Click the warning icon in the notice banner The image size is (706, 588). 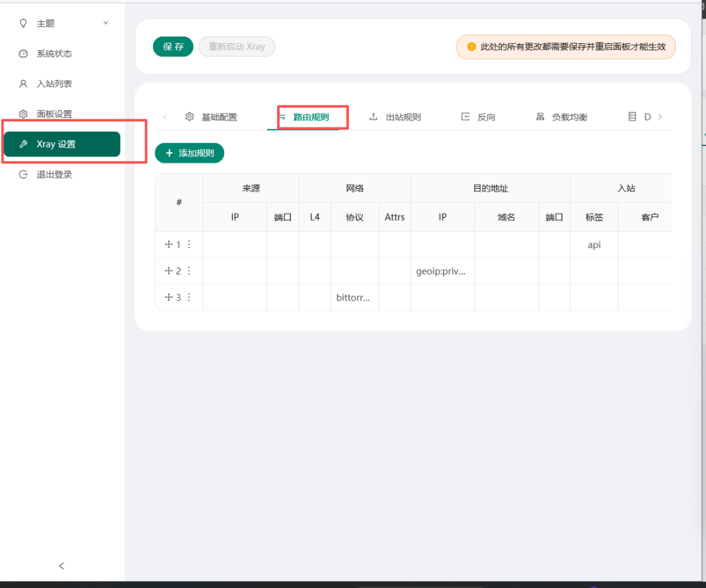click(x=472, y=47)
